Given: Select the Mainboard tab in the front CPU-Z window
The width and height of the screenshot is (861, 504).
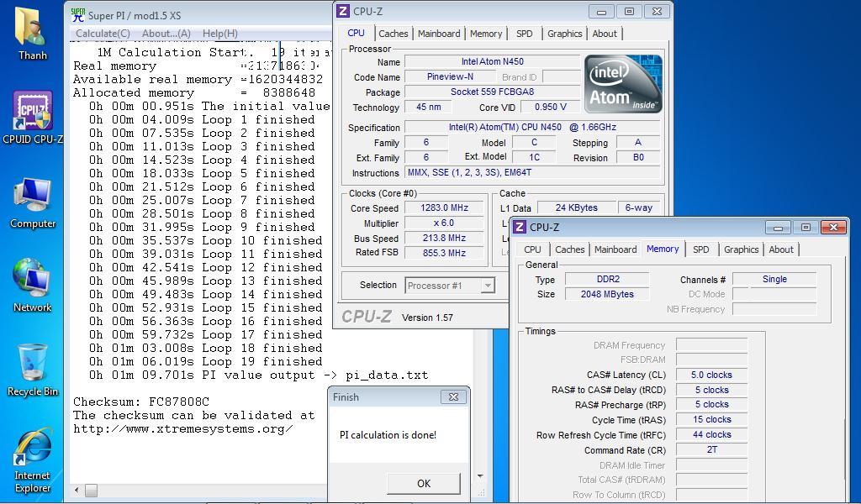Looking at the screenshot, I should point(615,249).
